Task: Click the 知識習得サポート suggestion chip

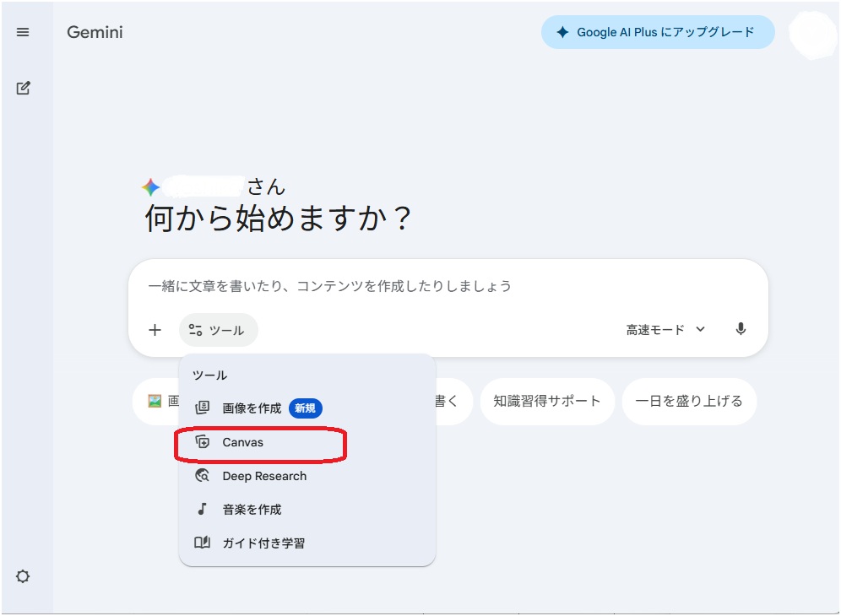Action: click(x=547, y=401)
